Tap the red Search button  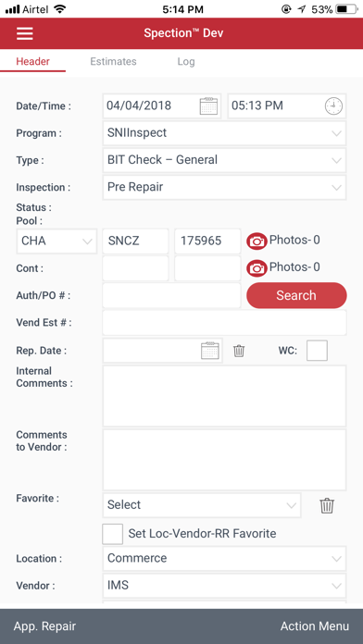[296, 295]
